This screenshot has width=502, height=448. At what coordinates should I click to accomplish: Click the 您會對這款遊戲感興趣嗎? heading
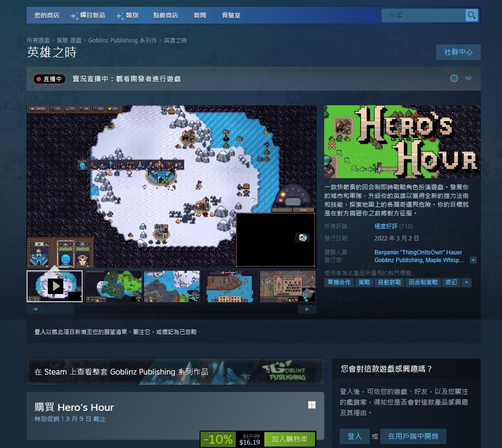coord(386,369)
